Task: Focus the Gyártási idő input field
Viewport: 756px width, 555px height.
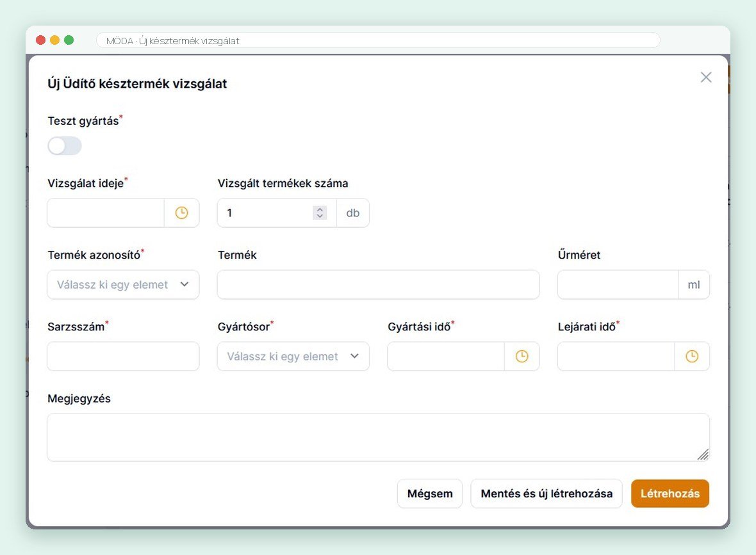Action: click(446, 357)
